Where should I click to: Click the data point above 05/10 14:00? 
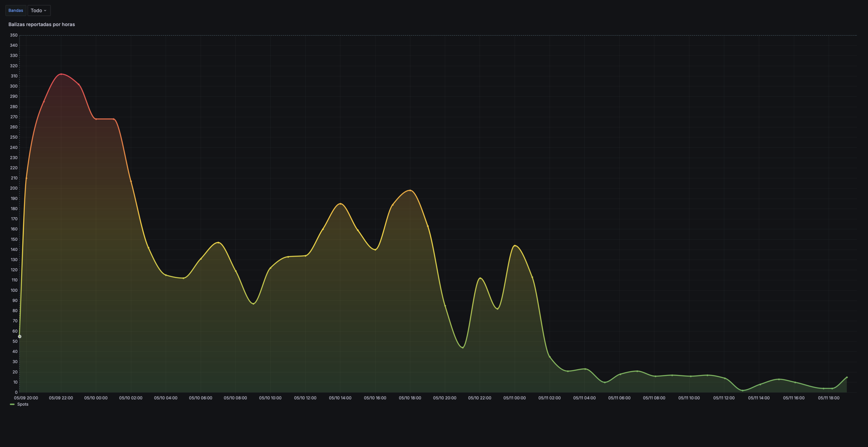[x=340, y=204]
